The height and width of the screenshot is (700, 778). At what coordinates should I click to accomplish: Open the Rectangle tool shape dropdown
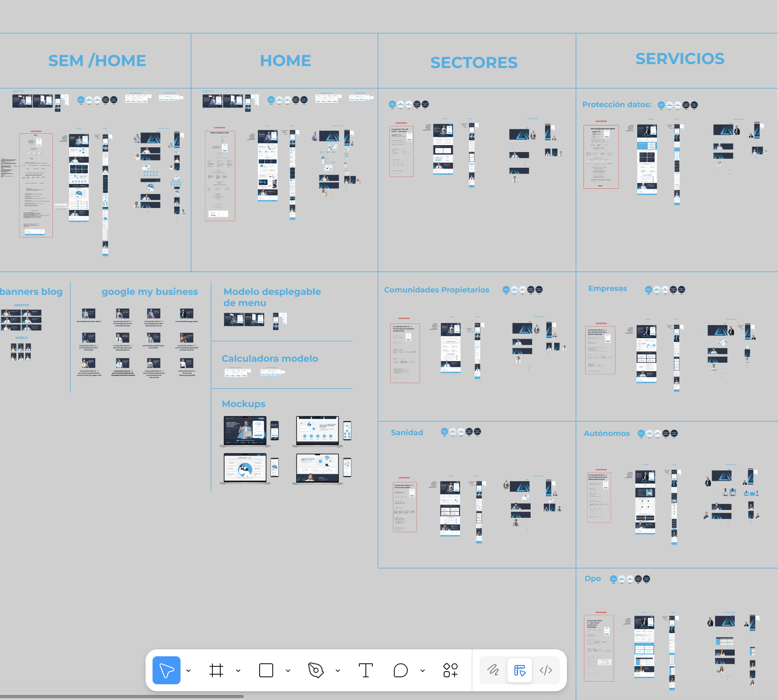coord(288,670)
